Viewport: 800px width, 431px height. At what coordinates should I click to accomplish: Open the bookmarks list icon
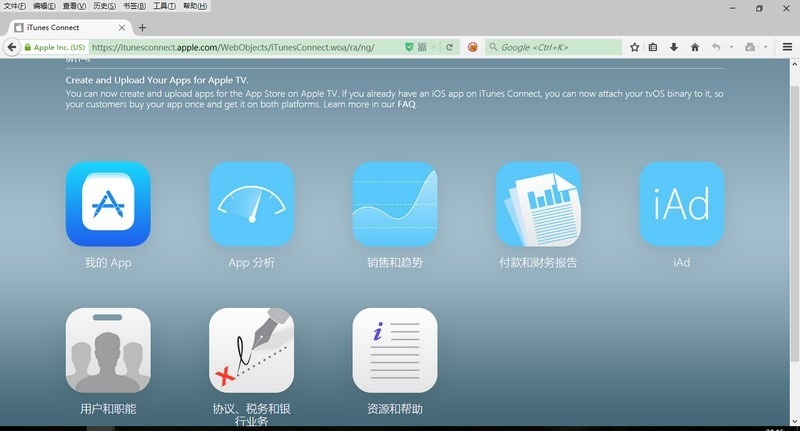tap(653, 47)
